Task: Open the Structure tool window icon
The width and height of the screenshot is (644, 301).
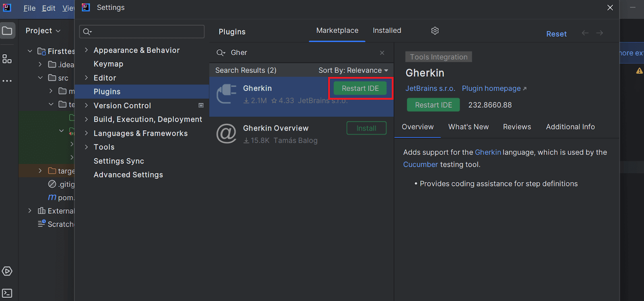Action: pyautogui.click(x=7, y=59)
